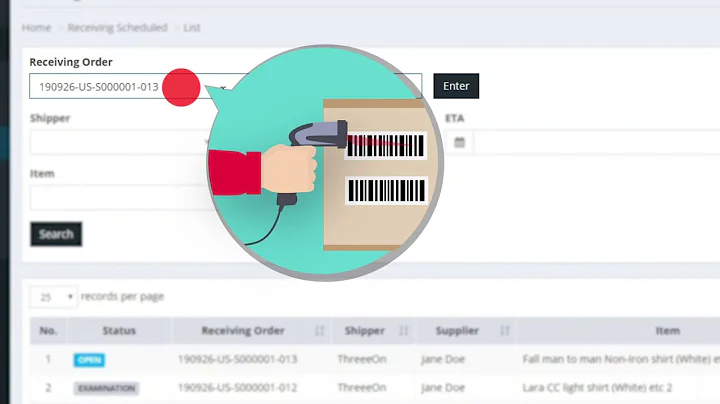Click ThreeeOn shipper in row 1
Image resolution: width=720 pixels, height=404 pixels.
tap(362, 359)
